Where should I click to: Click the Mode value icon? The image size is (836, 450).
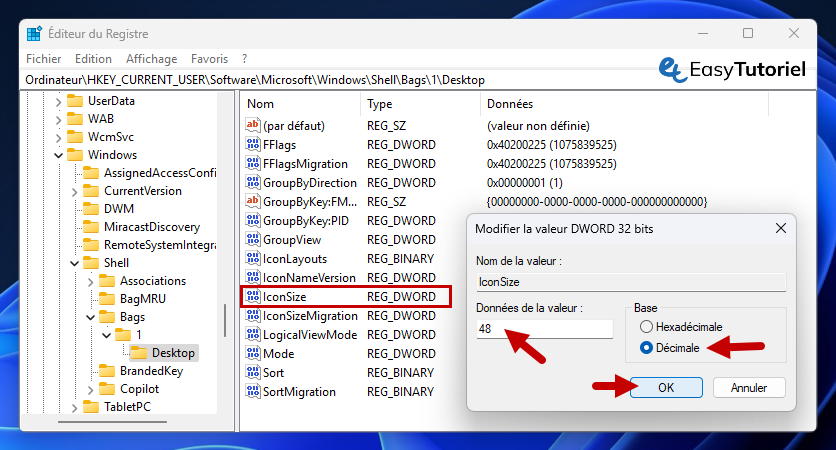(253, 353)
